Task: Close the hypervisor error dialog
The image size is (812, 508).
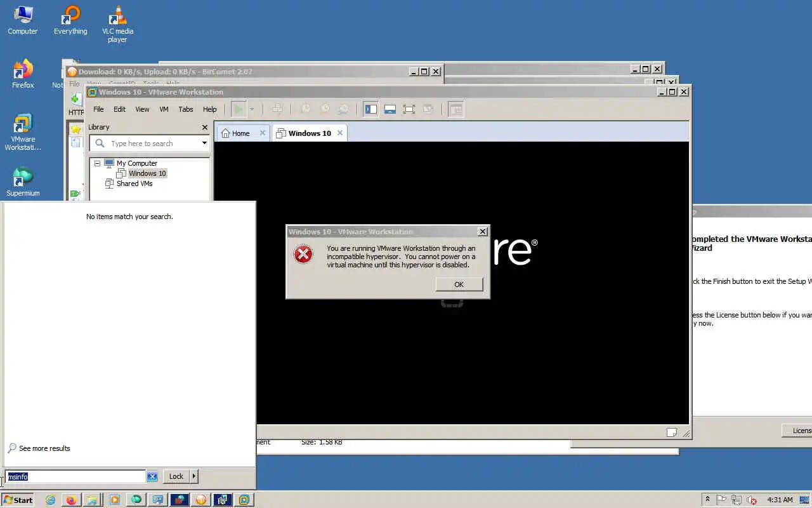Action: 482,232
